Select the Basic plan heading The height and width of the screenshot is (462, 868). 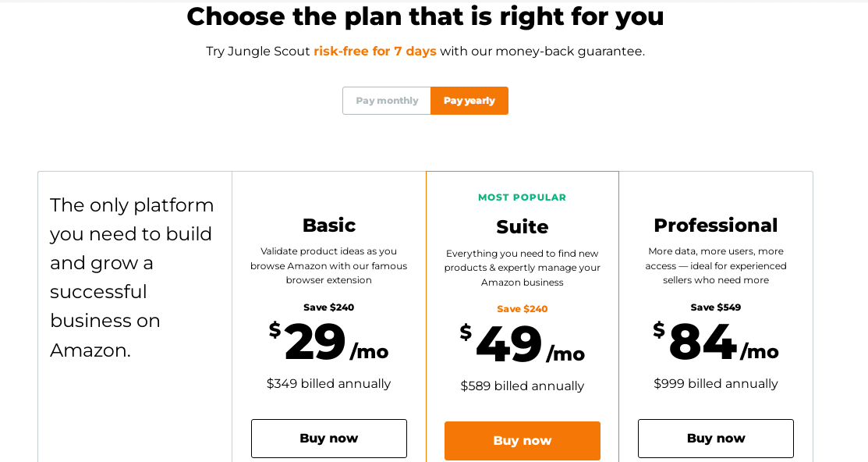[329, 226]
